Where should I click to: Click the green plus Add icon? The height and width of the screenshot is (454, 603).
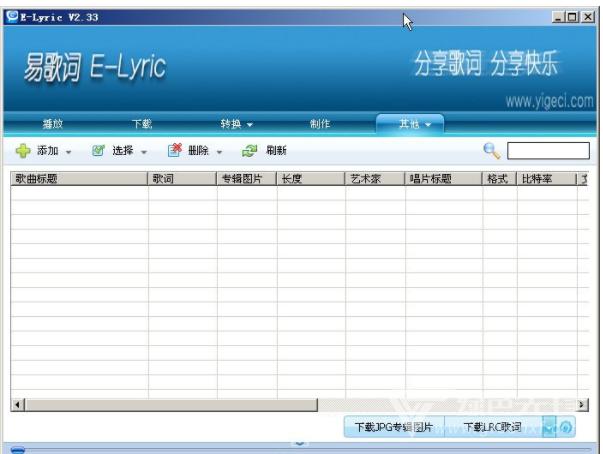23,151
